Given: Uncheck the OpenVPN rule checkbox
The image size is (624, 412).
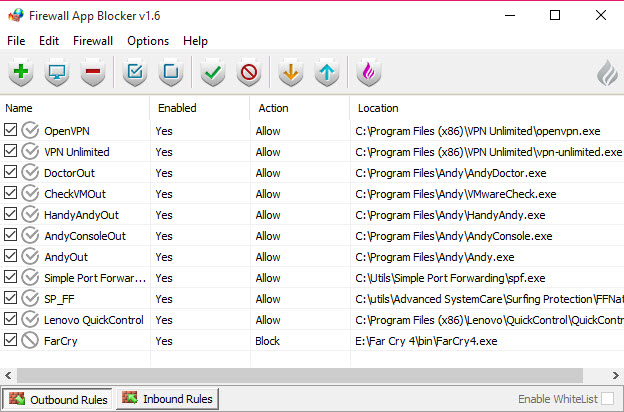Looking at the screenshot, I should coord(11,130).
